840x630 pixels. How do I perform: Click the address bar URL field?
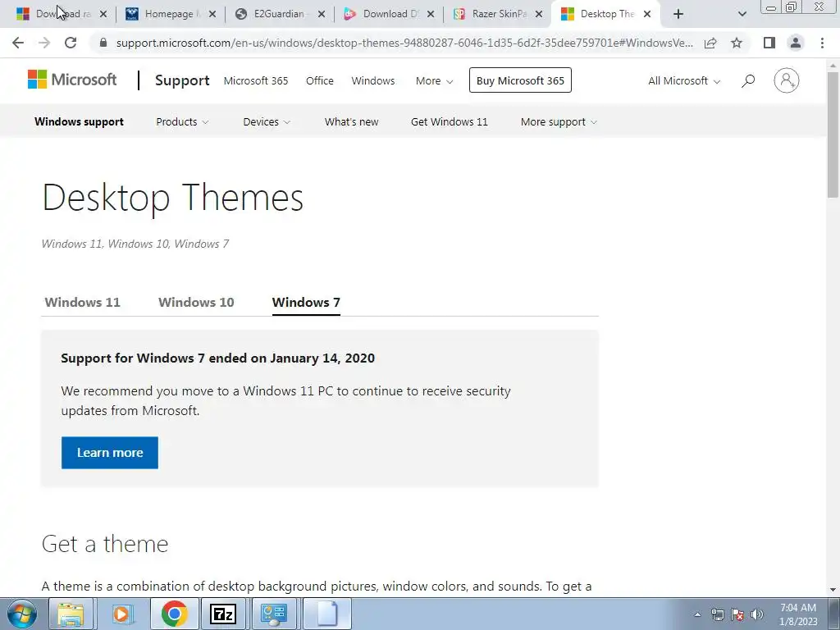tap(404, 43)
